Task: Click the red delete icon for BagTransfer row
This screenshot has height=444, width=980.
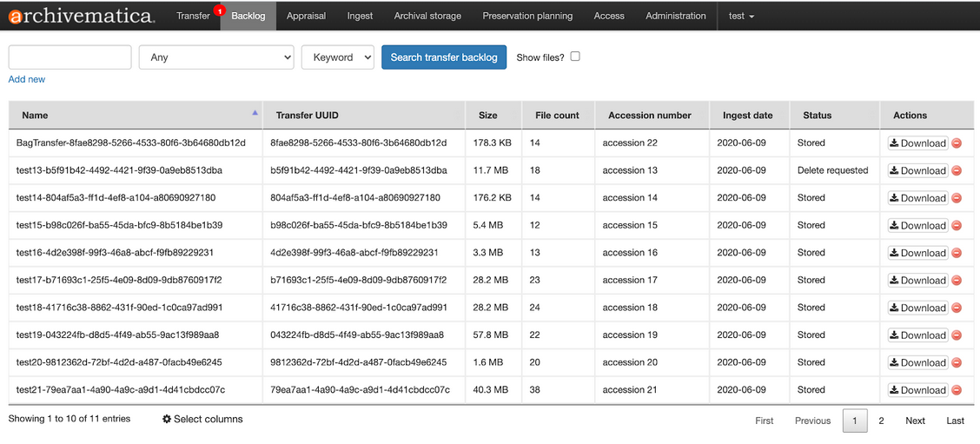Action: [x=957, y=143]
